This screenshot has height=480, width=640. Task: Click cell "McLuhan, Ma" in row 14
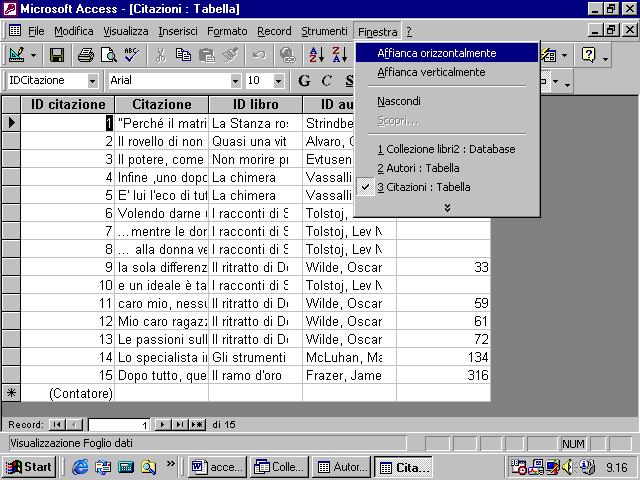[349, 357]
